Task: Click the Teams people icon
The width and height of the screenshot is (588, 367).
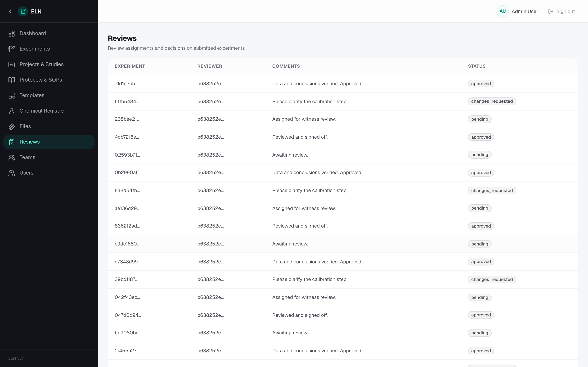Action: (x=12, y=158)
